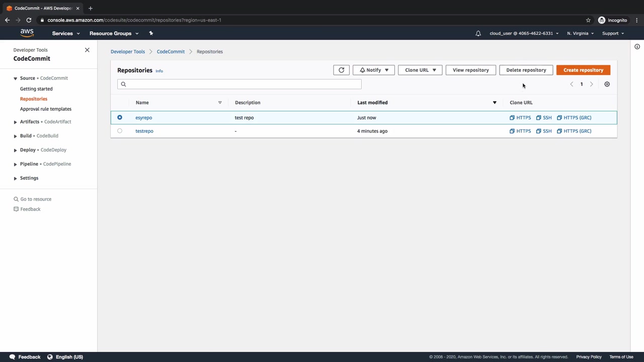Click the pin shortcut icon in the AWS navbar
644x362 pixels.
151,33
